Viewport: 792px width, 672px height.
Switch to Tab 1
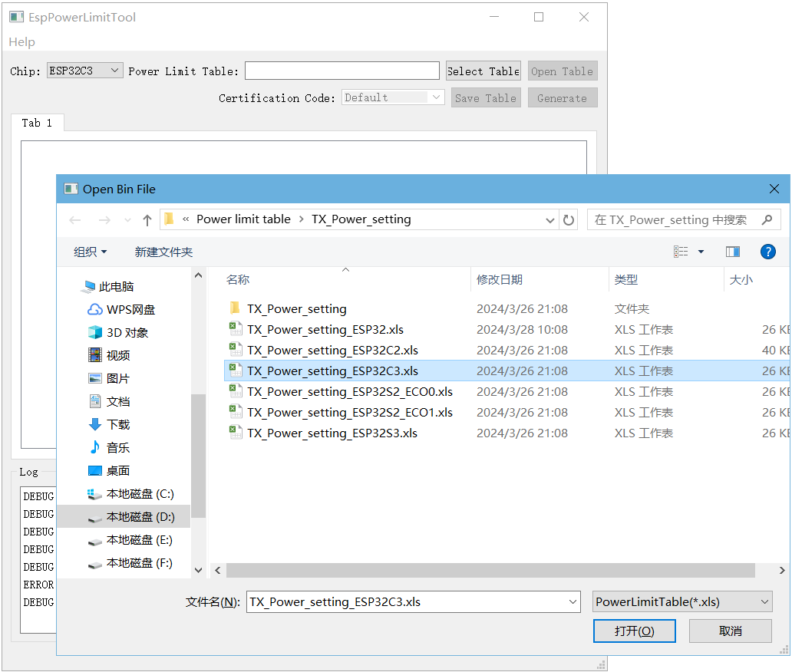tap(37, 122)
